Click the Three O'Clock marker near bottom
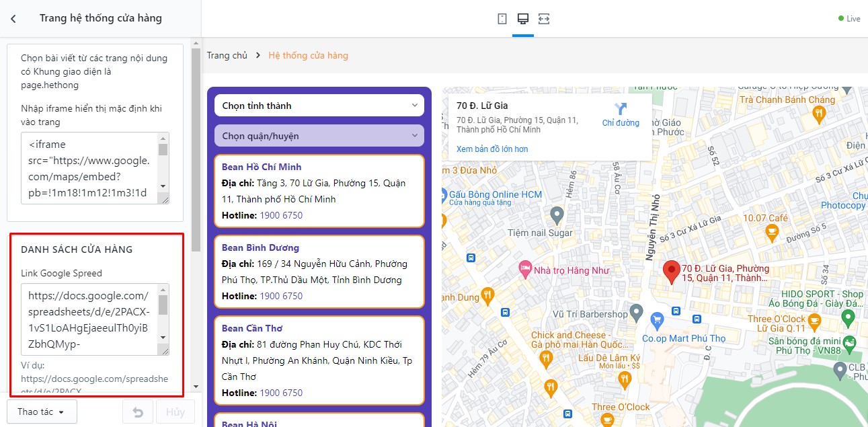This screenshot has height=427, width=868. point(607,420)
